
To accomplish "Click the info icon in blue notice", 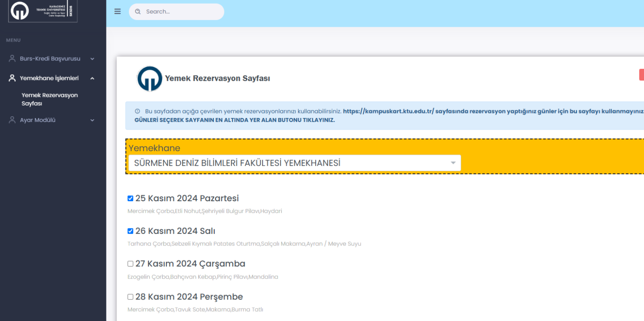I will (x=137, y=111).
